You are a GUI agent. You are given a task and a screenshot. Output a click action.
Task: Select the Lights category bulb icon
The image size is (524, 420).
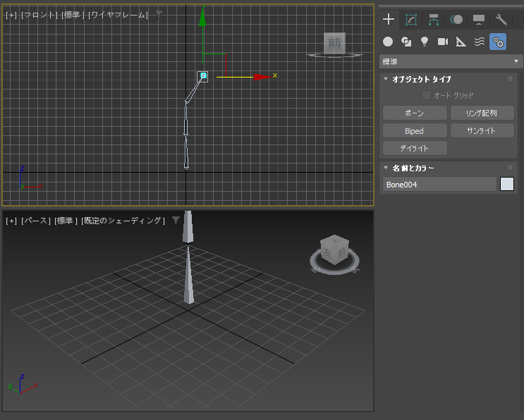[x=425, y=42]
